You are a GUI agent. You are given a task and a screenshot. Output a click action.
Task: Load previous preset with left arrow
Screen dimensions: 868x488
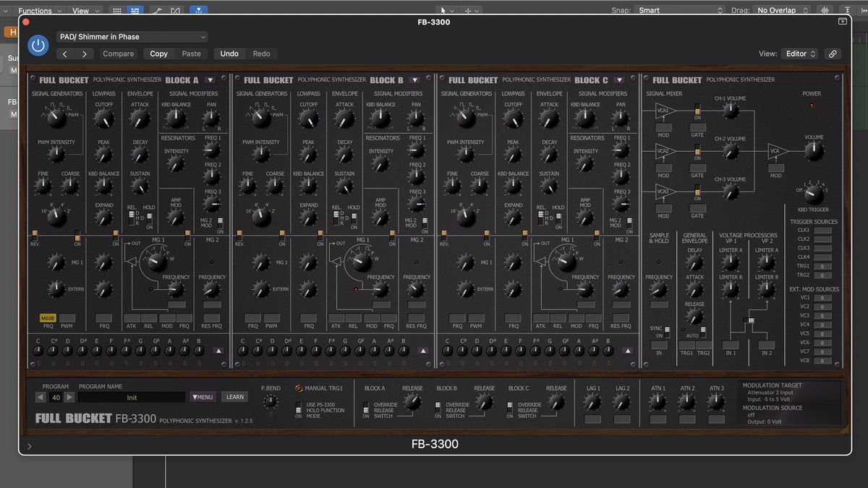[x=66, y=53]
